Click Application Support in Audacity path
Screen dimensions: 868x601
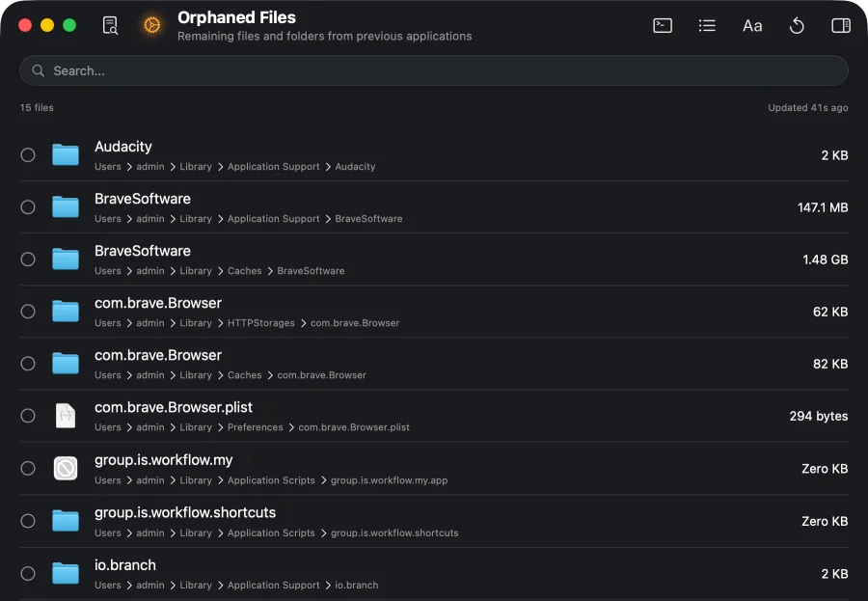tap(274, 167)
